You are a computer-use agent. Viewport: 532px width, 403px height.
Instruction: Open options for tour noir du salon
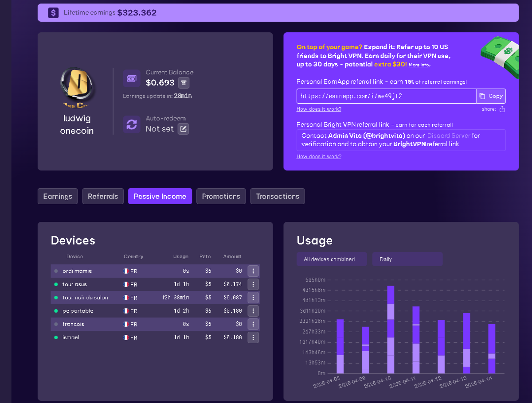(x=253, y=298)
